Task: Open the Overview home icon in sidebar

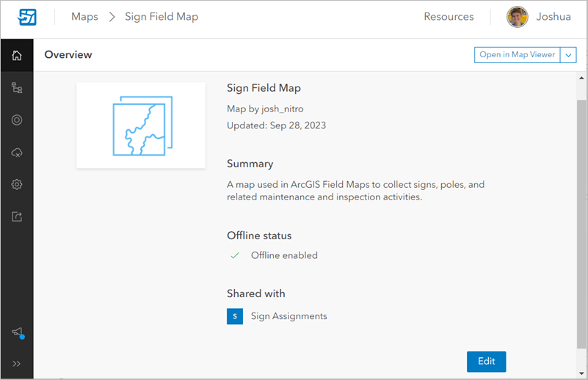Action: click(17, 55)
